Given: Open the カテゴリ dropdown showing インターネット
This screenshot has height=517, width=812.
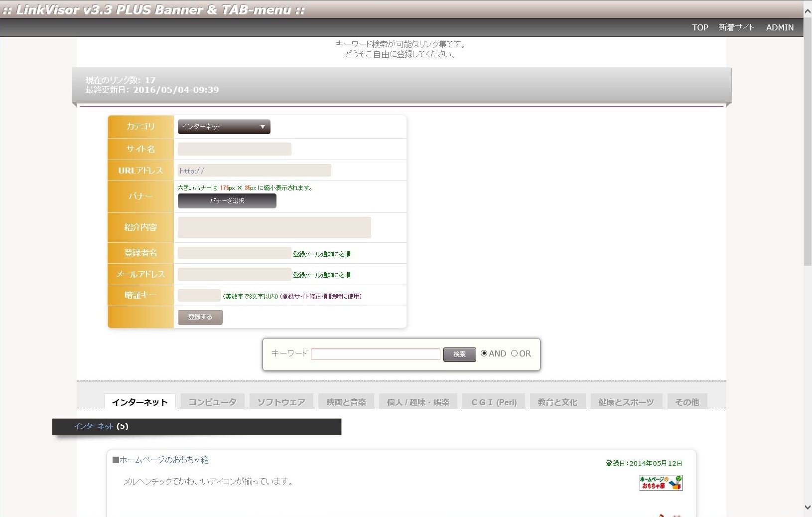Looking at the screenshot, I should 224,127.
